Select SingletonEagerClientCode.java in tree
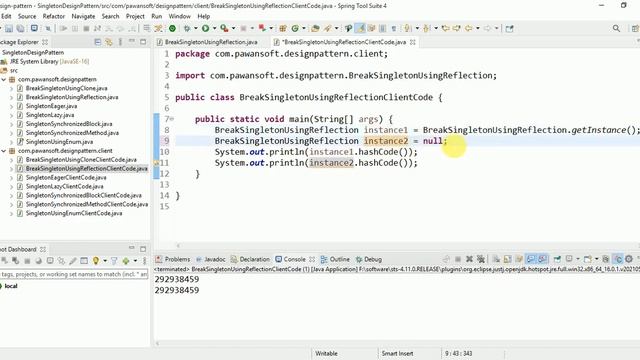640x360 pixels. [66, 178]
